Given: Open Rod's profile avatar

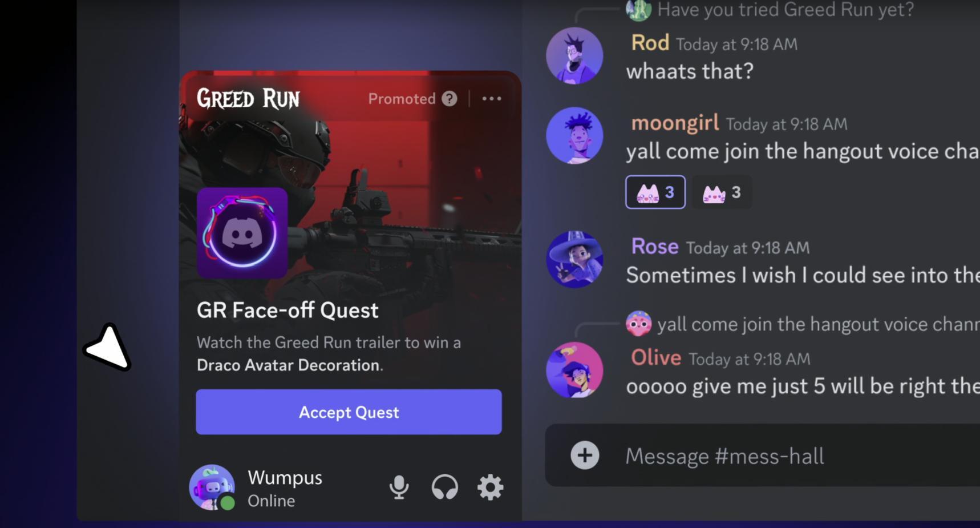Looking at the screenshot, I should coord(574,56).
